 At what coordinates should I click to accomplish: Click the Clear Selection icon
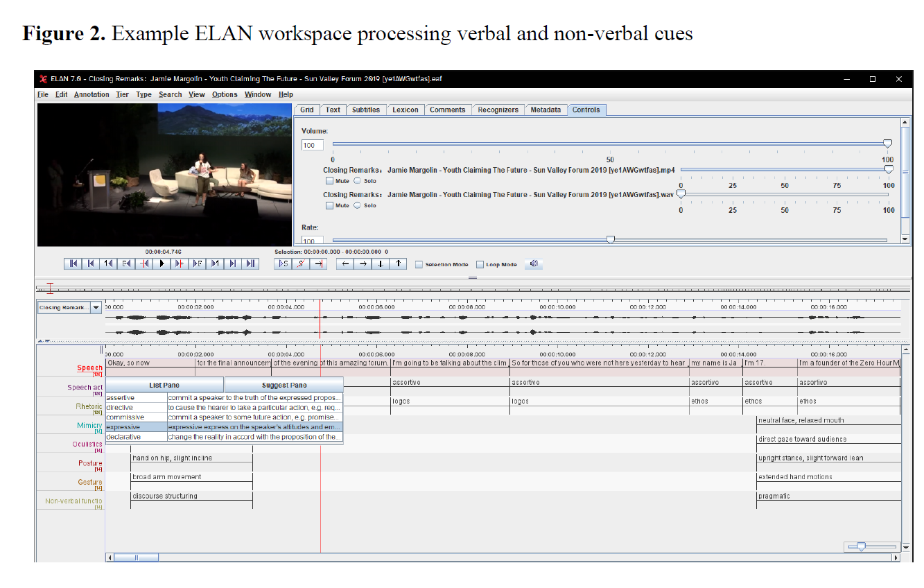click(302, 263)
